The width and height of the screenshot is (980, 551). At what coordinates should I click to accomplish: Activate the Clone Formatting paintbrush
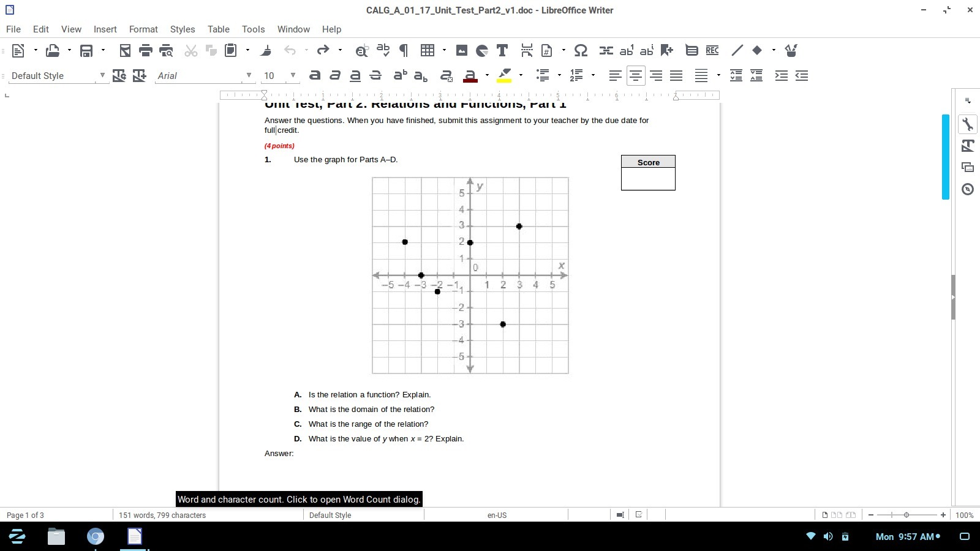click(x=266, y=51)
